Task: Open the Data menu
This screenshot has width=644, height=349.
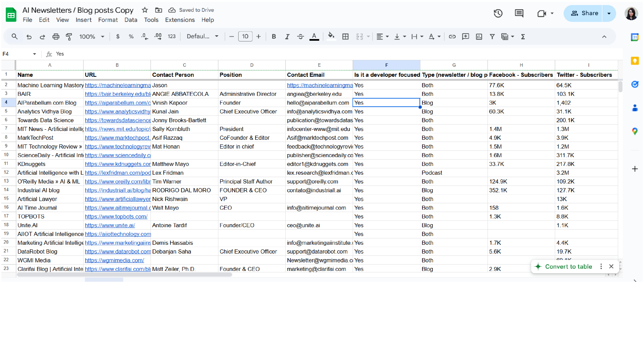Action: (x=131, y=20)
